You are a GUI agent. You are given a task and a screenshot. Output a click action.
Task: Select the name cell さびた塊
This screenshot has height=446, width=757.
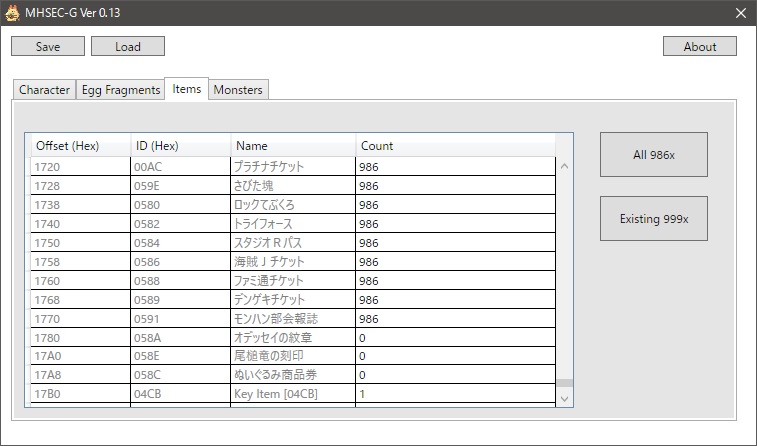[293, 185]
